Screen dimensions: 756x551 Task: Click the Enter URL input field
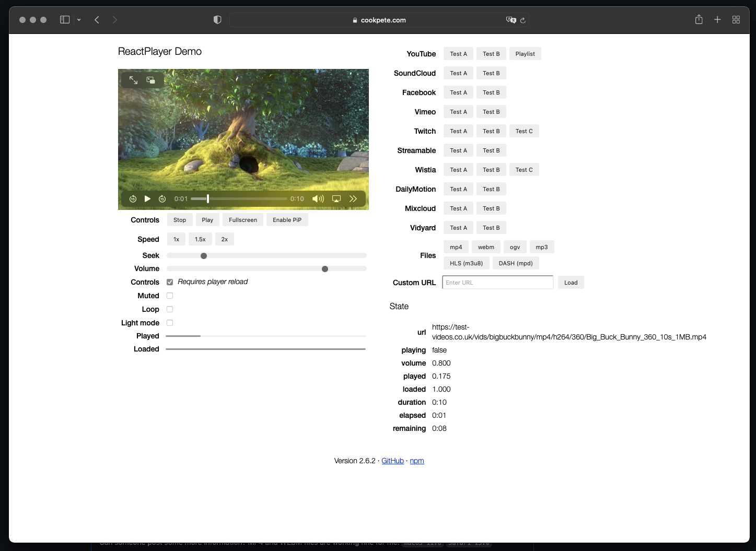[x=497, y=282]
